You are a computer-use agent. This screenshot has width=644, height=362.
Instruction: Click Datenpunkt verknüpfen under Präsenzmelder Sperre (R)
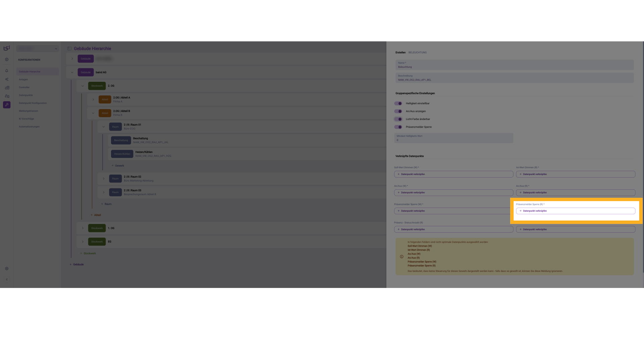(575, 211)
